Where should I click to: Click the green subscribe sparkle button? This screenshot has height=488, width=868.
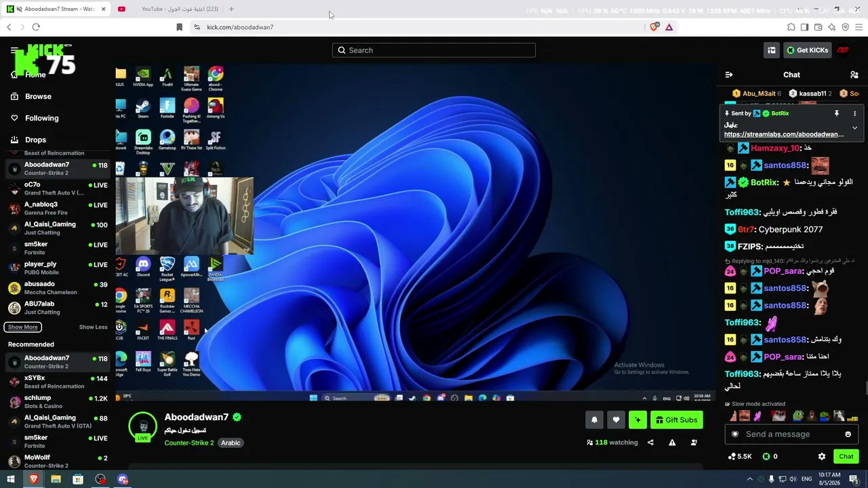[637, 420]
